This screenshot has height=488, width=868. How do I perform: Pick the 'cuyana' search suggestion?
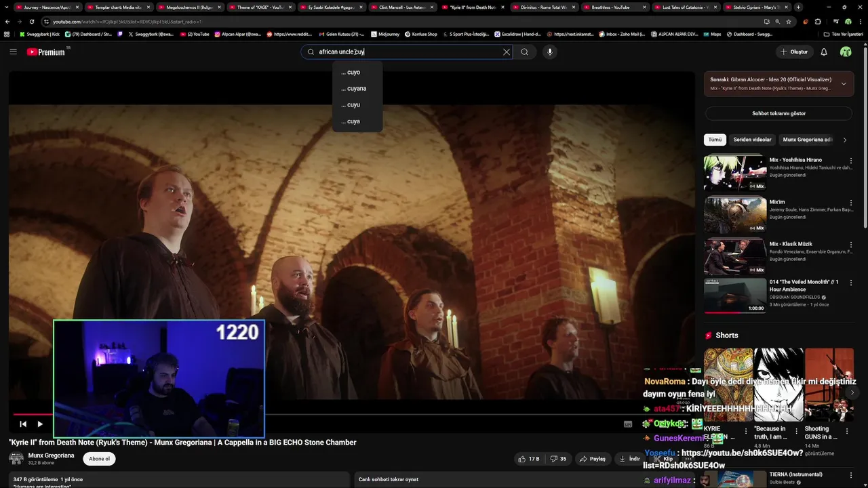(x=357, y=89)
